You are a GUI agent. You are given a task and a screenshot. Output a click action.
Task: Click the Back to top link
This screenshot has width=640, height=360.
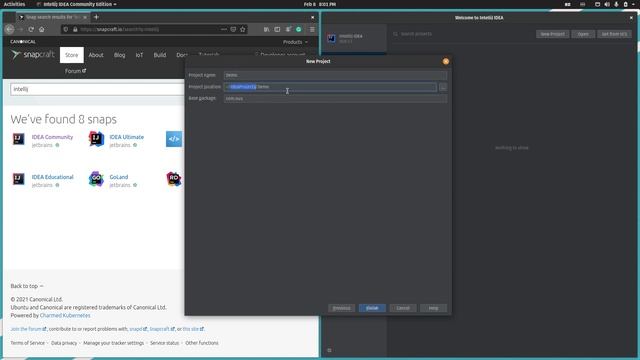click(x=27, y=286)
